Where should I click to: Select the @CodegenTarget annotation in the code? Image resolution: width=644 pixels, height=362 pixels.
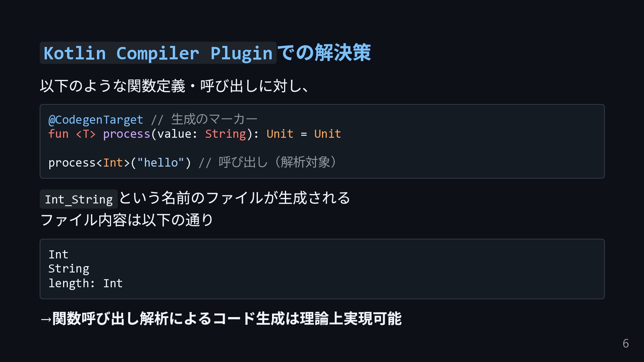click(96, 120)
